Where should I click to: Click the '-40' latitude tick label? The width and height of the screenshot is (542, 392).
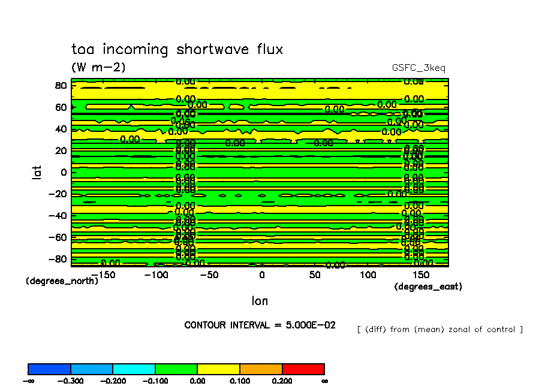point(58,216)
